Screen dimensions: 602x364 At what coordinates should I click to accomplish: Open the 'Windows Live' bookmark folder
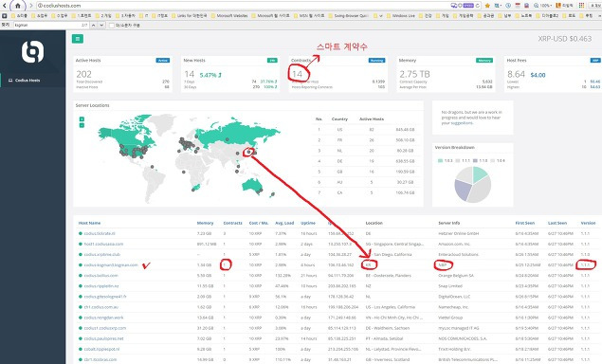tap(401, 16)
